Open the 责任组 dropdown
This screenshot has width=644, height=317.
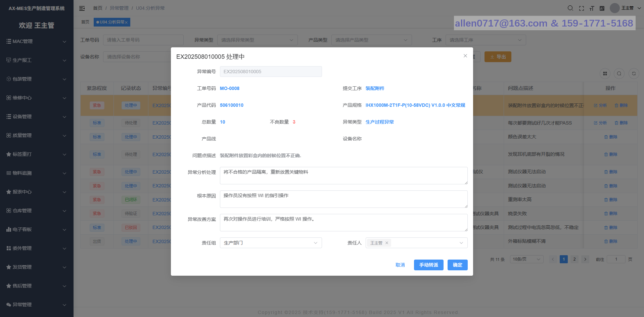point(271,243)
